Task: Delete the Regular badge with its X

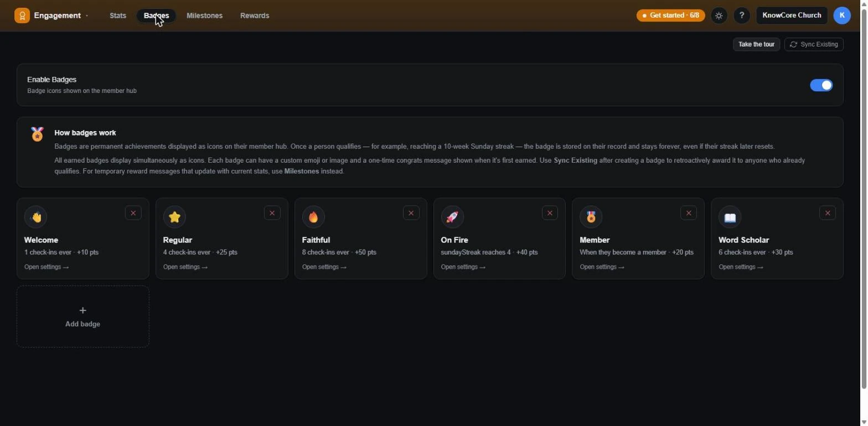Action: [x=272, y=213]
